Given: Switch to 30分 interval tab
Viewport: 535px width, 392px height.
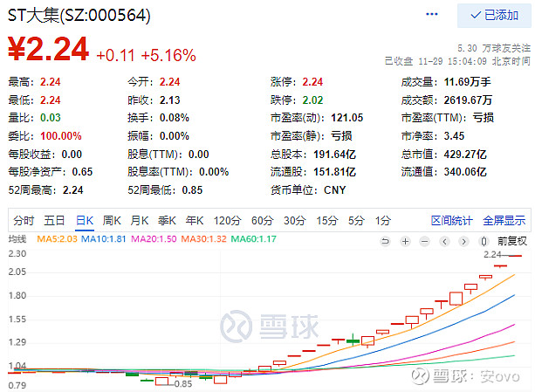Looking at the screenshot, I should (x=294, y=221).
